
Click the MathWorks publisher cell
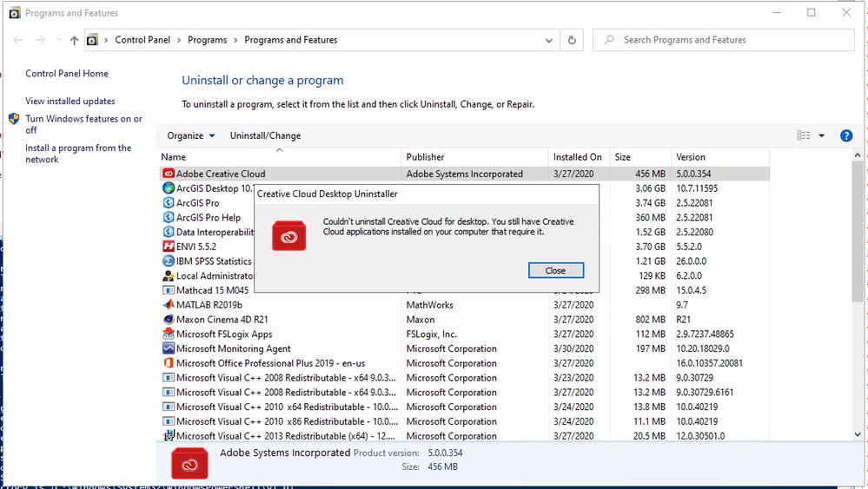tap(429, 305)
